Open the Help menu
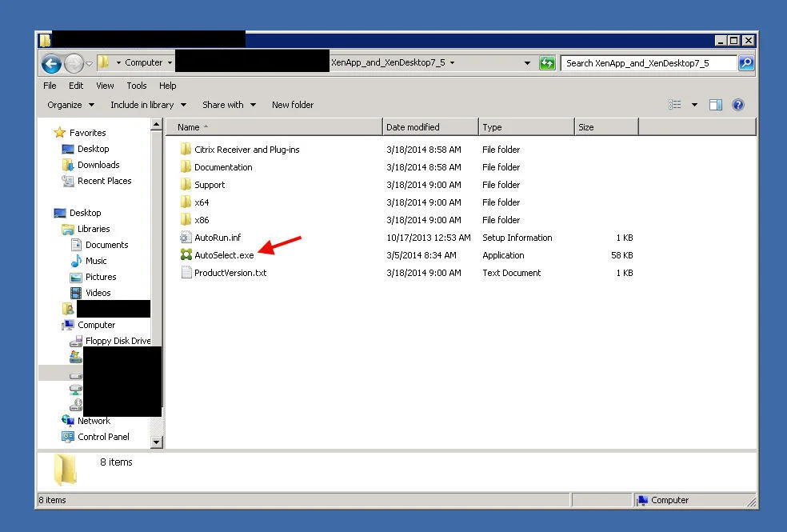 tap(168, 86)
